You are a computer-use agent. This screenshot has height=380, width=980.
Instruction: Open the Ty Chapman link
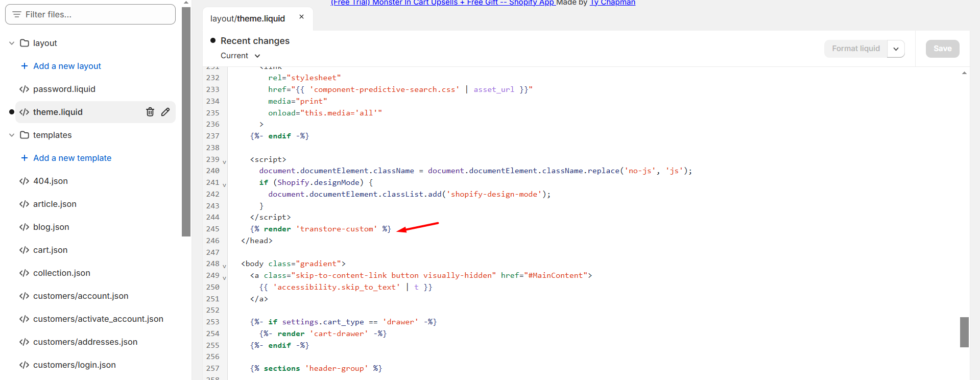[612, 3]
